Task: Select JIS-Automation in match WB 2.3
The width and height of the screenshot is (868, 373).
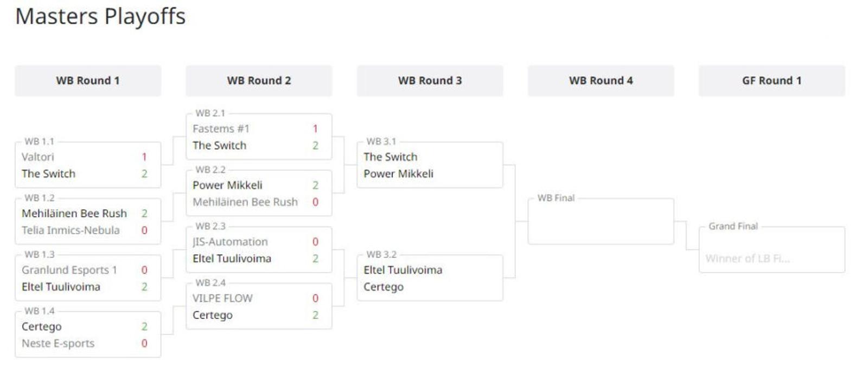Action: [230, 242]
